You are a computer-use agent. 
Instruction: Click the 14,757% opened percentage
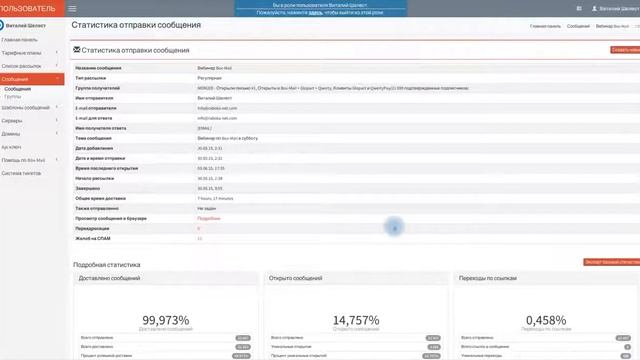pyautogui.click(x=356, y=320)
